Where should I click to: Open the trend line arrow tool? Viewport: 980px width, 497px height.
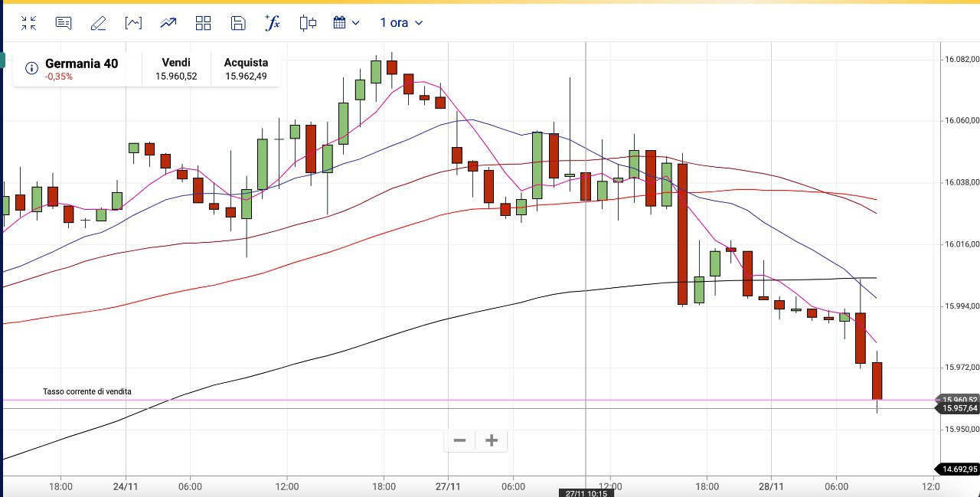coord(168,23)
